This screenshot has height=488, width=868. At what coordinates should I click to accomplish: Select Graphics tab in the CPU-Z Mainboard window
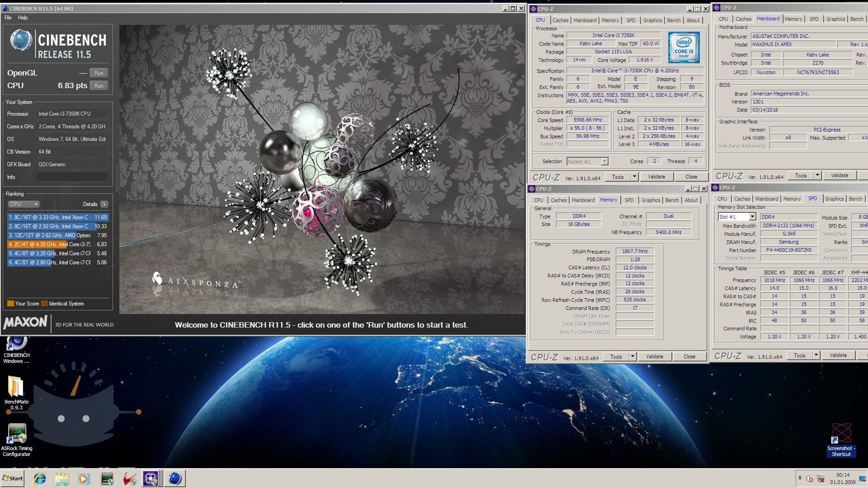click(x=835, y=19)
